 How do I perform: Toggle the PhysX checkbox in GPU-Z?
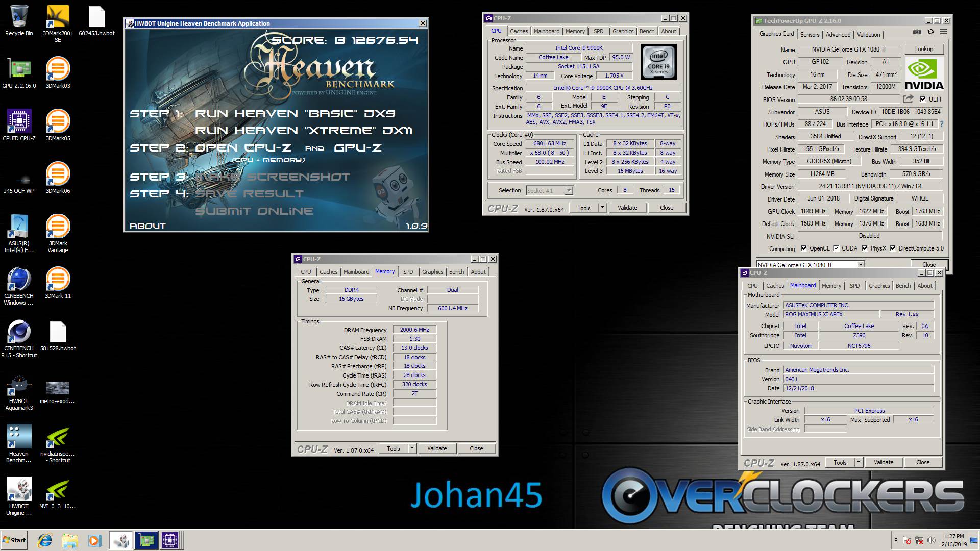click(x=865, y=248)
